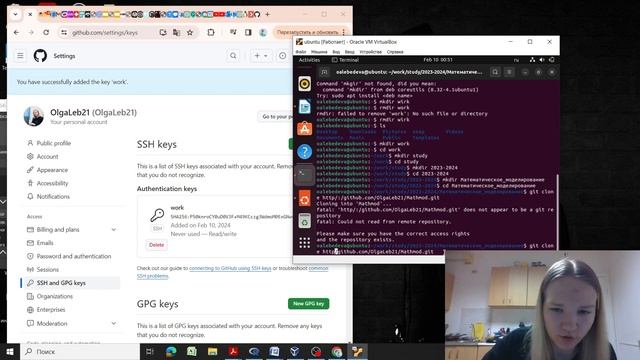Click the Chrome profile avatar
This screenshot has width=640, height=360.
click(x=263, y=32)
